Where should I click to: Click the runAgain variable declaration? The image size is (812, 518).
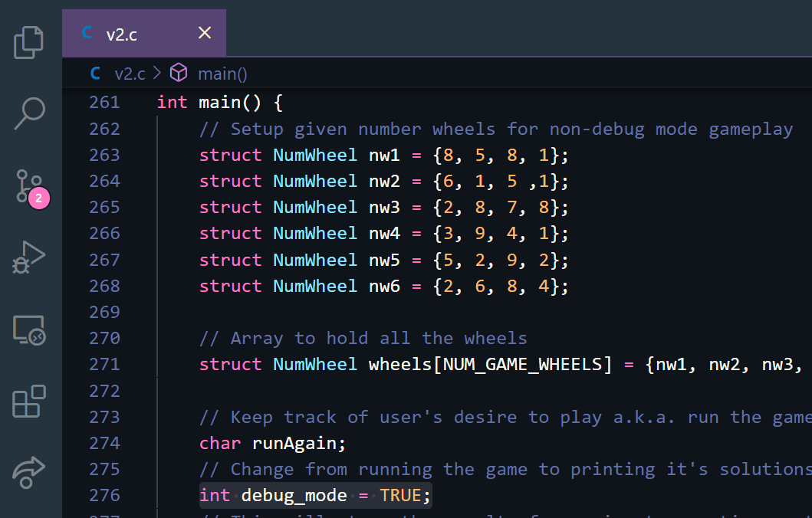tap(294, 443)
